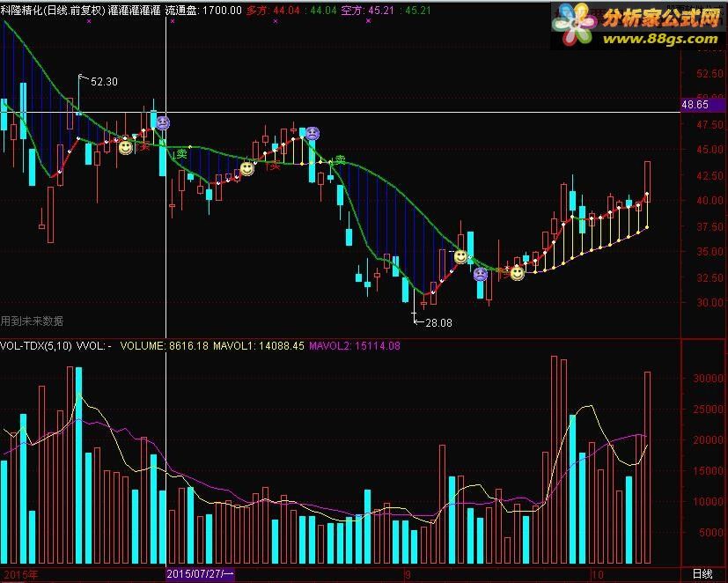This screenshot has width=728, height=583.
Task: Click the VOLUME: 8616.18 readout
Action: 164,346
